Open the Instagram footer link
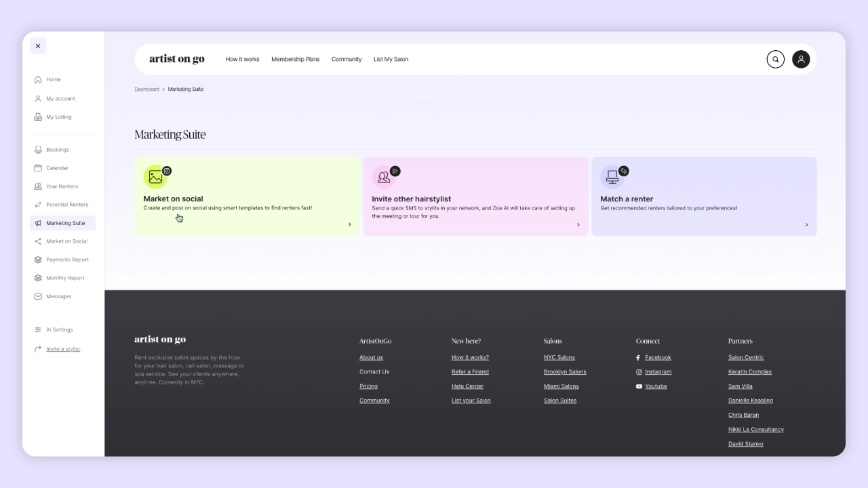This screenshot has width=868, height=488. [x=658, y=372]
